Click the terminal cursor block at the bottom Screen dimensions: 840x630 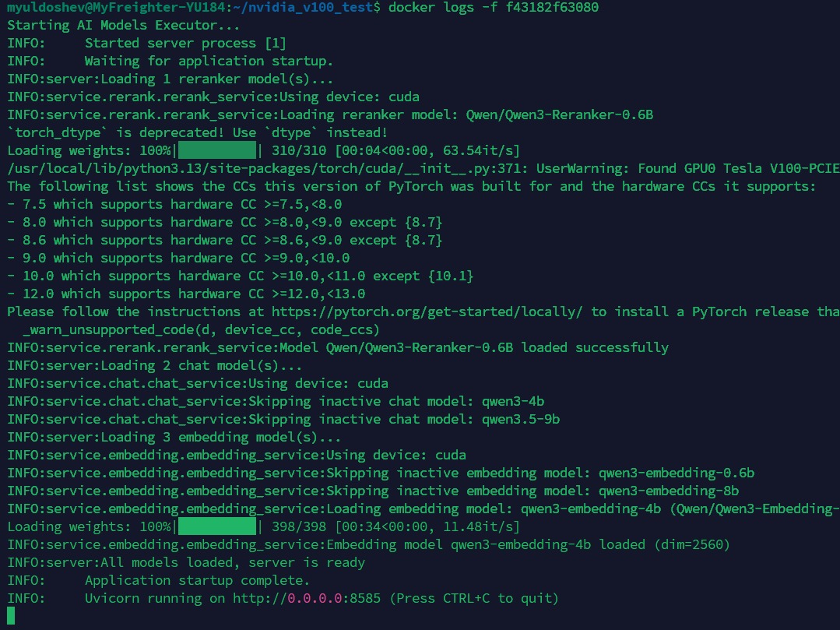11,616
